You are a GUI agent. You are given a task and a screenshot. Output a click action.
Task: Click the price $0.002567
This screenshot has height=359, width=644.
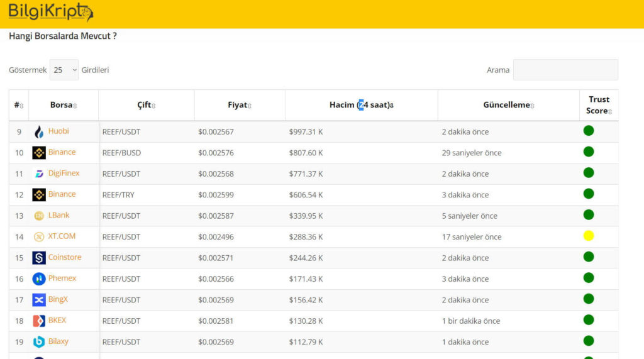coord(216,132)
